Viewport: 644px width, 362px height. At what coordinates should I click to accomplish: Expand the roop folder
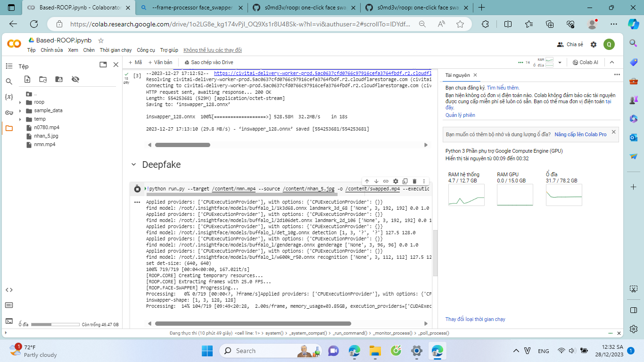(20, 102)
